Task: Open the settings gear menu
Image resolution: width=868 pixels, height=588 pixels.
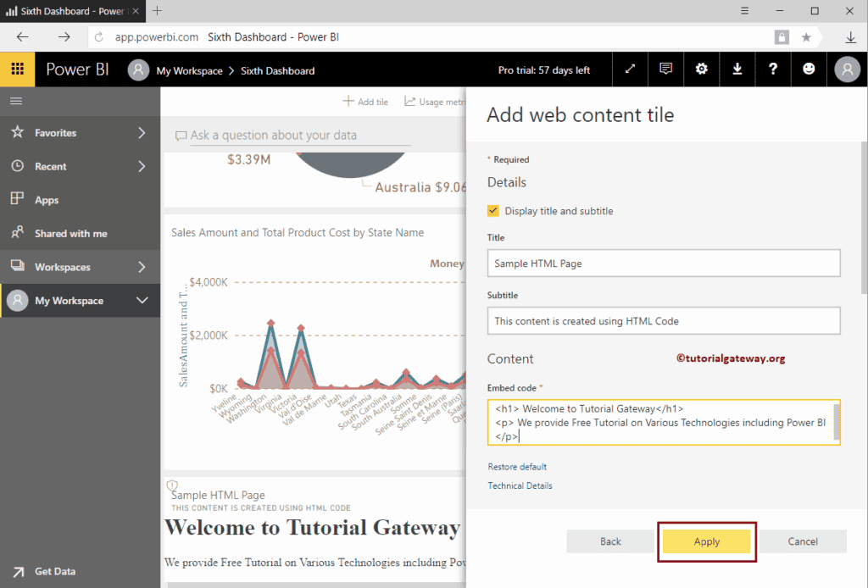Action: [702, 69]
